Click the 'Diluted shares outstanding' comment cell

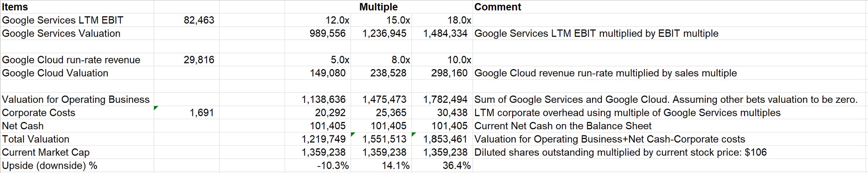(670, 152)
